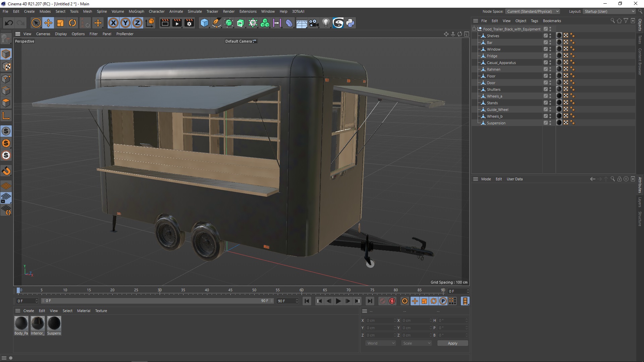Add a Camera object
644x362 pixels.
click(314, 23)
